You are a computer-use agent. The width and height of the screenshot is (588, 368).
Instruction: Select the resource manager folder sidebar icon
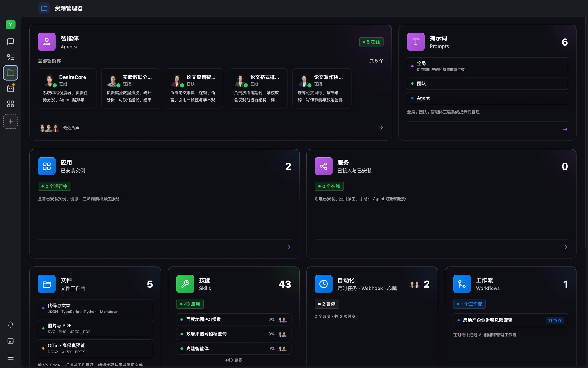pyautogui.click(x=10, y=73)
